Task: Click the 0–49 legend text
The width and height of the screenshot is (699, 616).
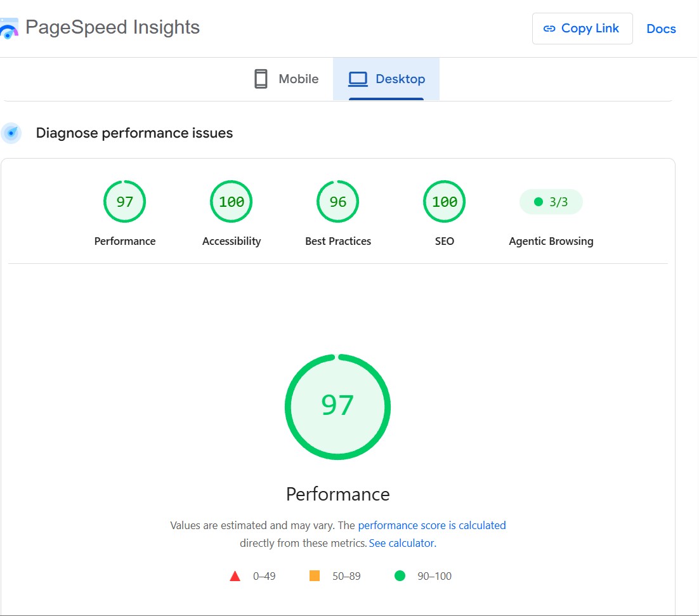Action: 265,576
